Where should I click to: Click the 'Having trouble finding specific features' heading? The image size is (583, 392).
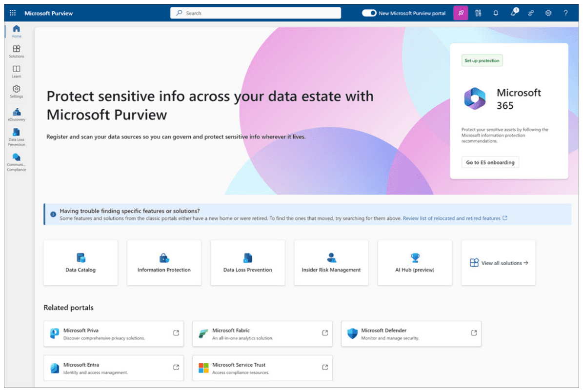[x=130, y=211]
